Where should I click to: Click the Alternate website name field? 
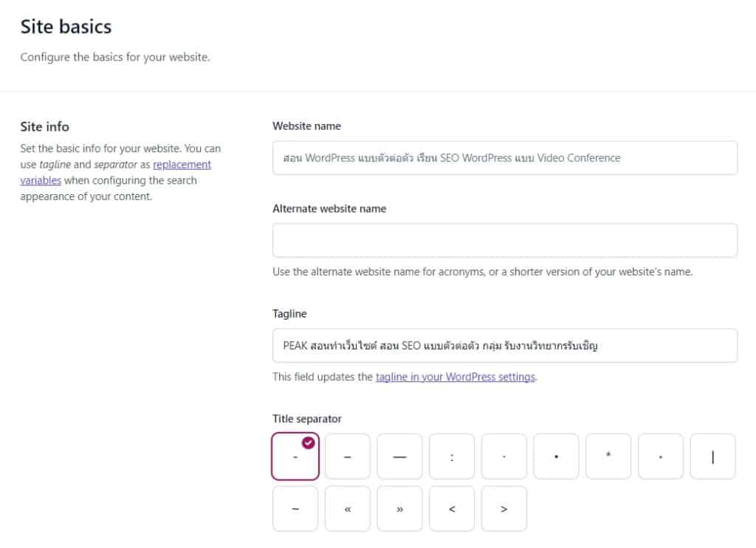coord(505,240)
